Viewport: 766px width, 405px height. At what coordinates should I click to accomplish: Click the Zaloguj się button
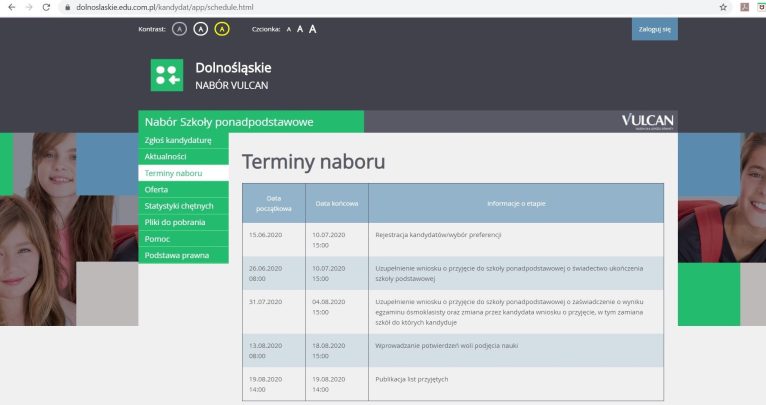(x=654, y=29)
